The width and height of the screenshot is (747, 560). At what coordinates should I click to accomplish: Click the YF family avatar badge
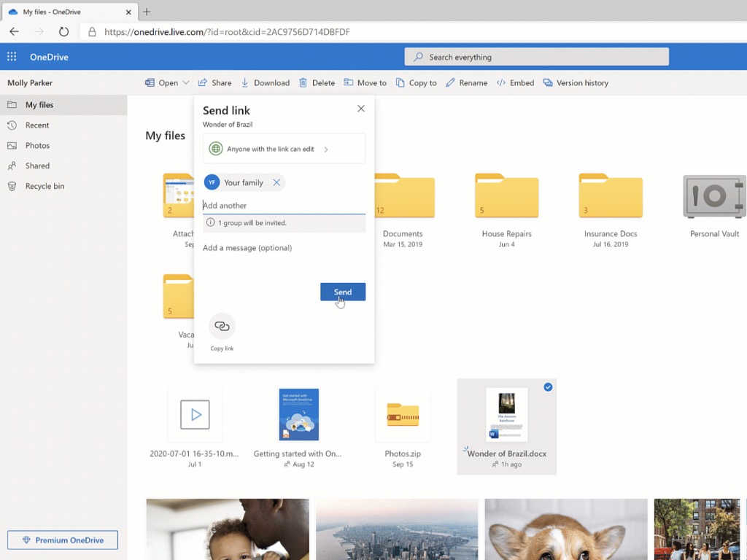(212, 182)
